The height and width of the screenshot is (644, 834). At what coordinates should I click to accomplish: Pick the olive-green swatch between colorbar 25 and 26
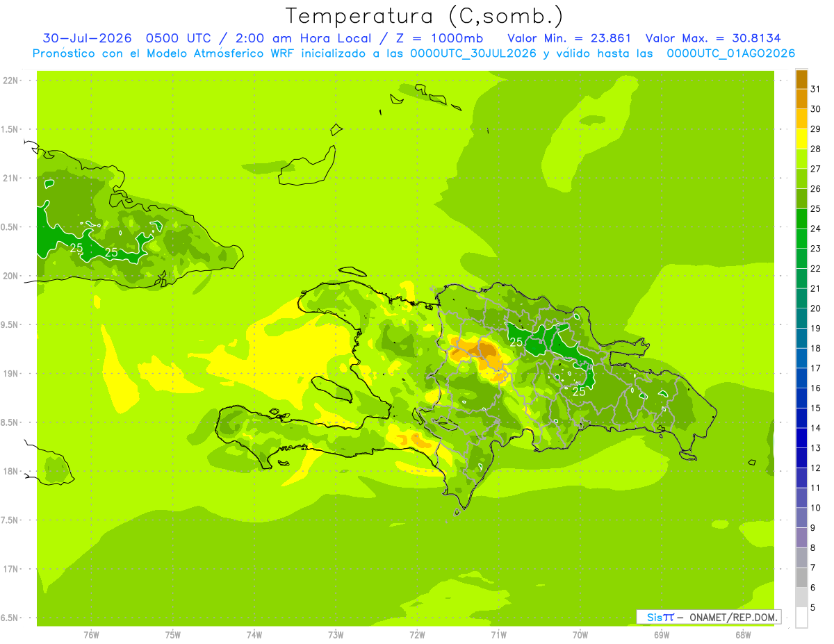point(801,199)
